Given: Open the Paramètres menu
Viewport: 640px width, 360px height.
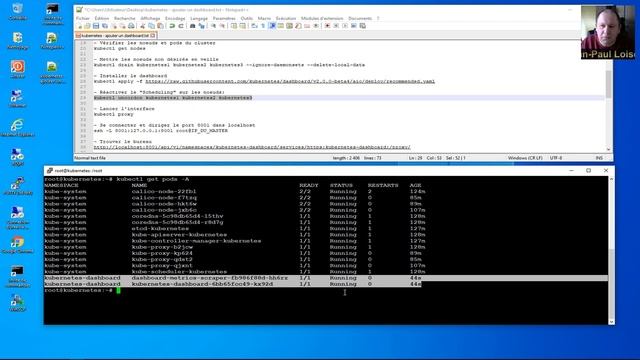Looking at the screenshot, I should click(224, 18).
